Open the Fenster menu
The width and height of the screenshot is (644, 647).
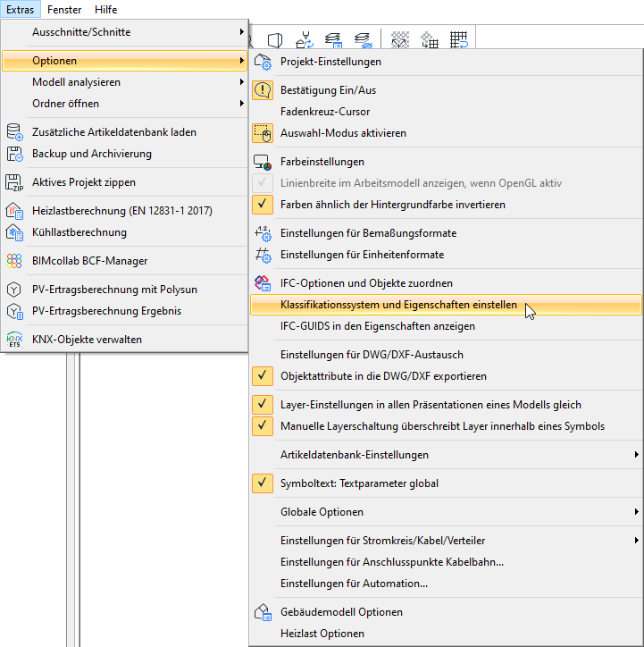(x=64, y=9)
